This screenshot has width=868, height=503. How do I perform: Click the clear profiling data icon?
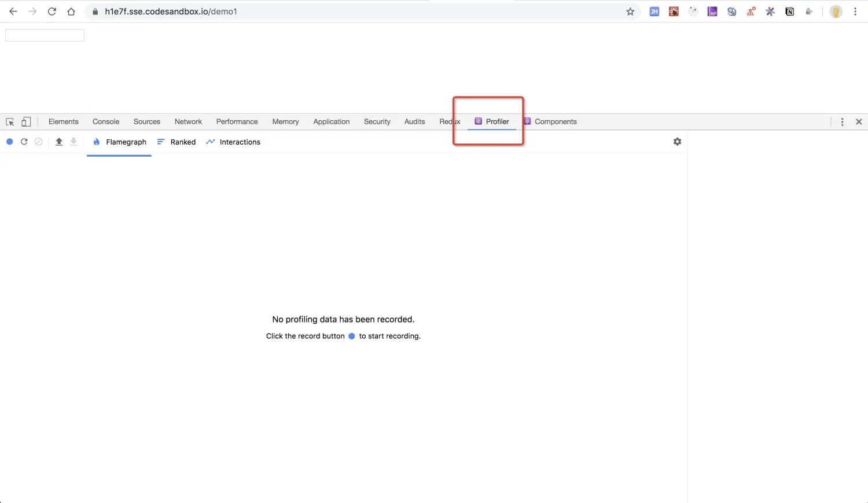click(x=39, y=142)
